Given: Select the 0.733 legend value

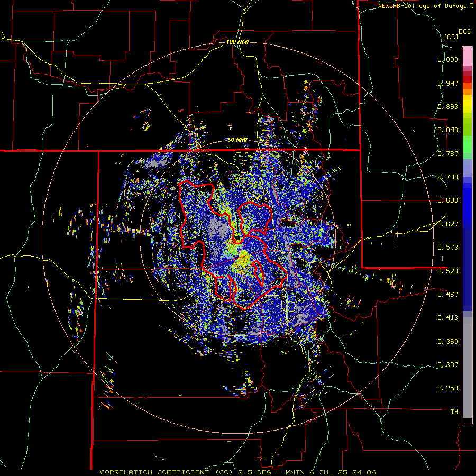Looking at the screenshot, I should click(x=448, y=177).
